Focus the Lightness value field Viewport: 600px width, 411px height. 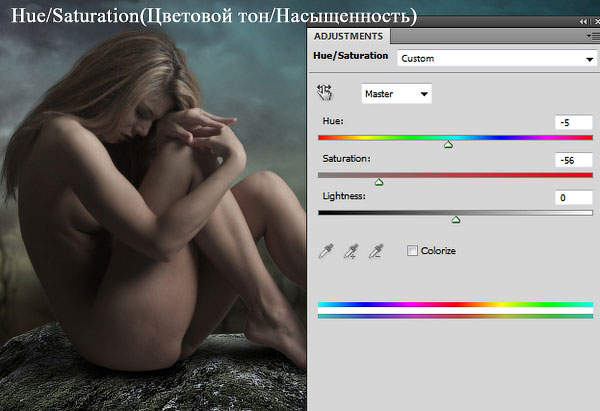574,197
